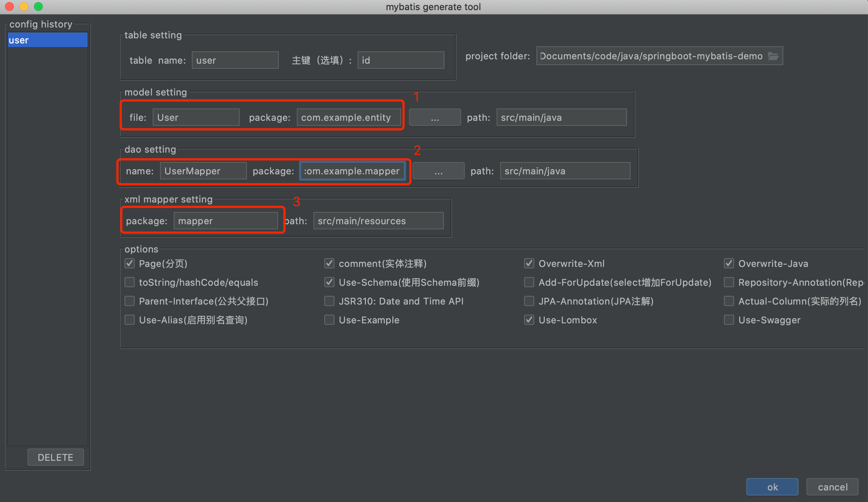This screenshot has width=868, height=502.
Task: Click the folder icon beside project folder path
Action: (x=774, y=56)
